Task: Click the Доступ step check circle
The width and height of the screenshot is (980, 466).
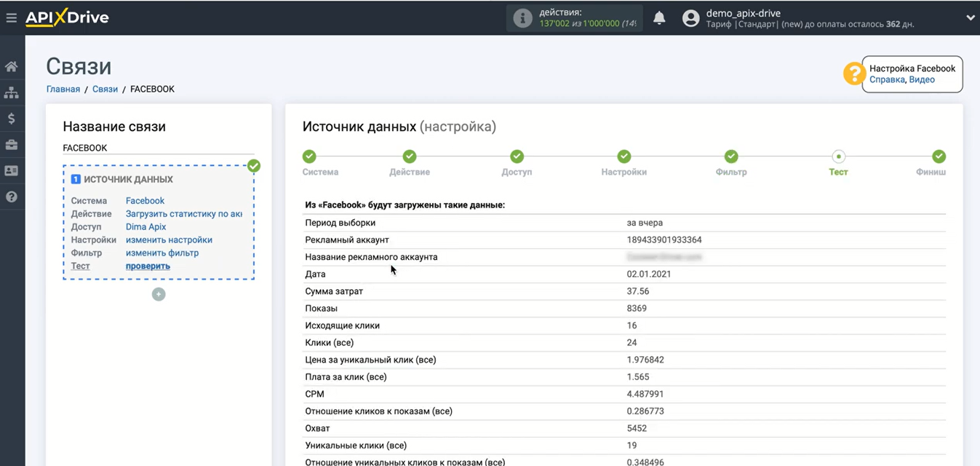Action: coord(517,157)
